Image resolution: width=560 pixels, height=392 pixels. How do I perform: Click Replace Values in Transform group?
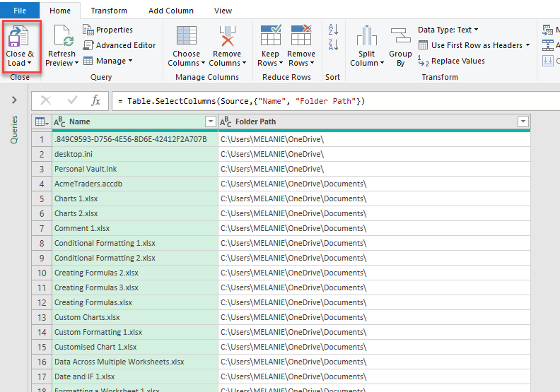[452, 61]
